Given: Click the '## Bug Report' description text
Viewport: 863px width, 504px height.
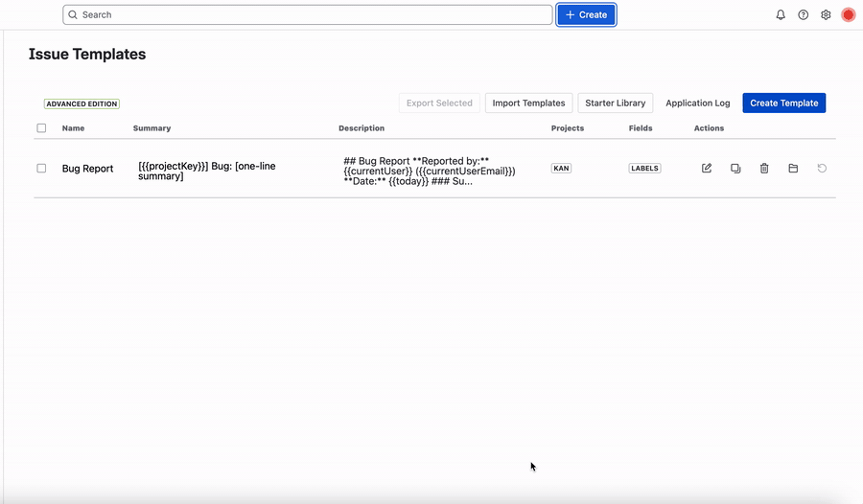Looking at the screenshot, I should pos(430,172).
